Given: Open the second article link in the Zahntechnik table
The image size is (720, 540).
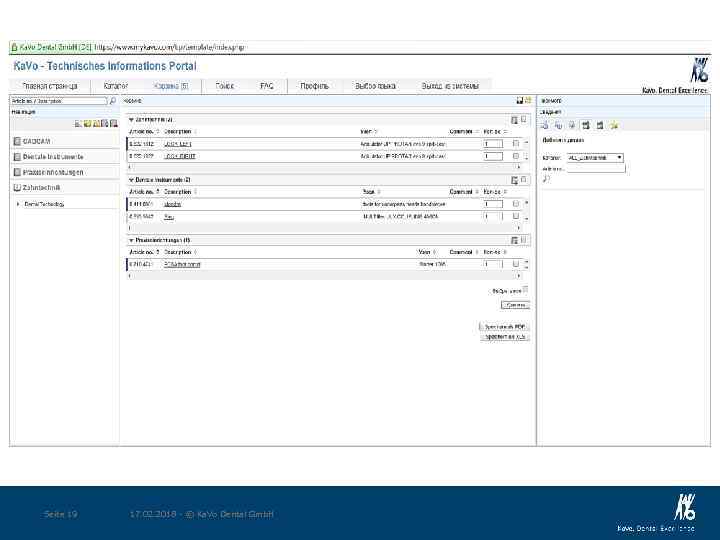Looking at the screenshot, I should (x=180, y=156).
